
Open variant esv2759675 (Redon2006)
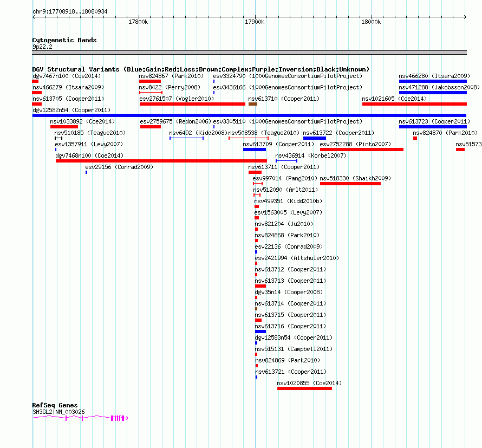[x=175, y=121]
